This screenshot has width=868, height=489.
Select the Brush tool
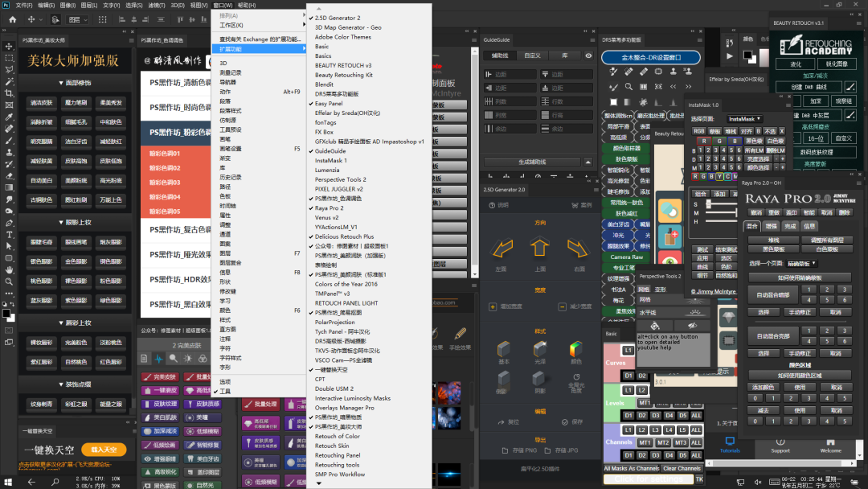(x=9, y=141)
